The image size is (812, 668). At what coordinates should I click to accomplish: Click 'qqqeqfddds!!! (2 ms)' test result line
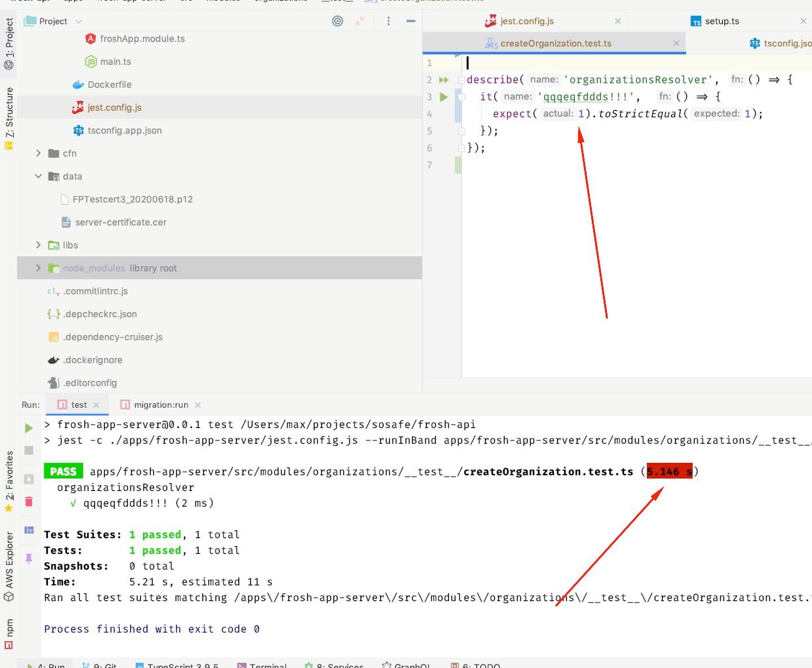pos(142,503)
